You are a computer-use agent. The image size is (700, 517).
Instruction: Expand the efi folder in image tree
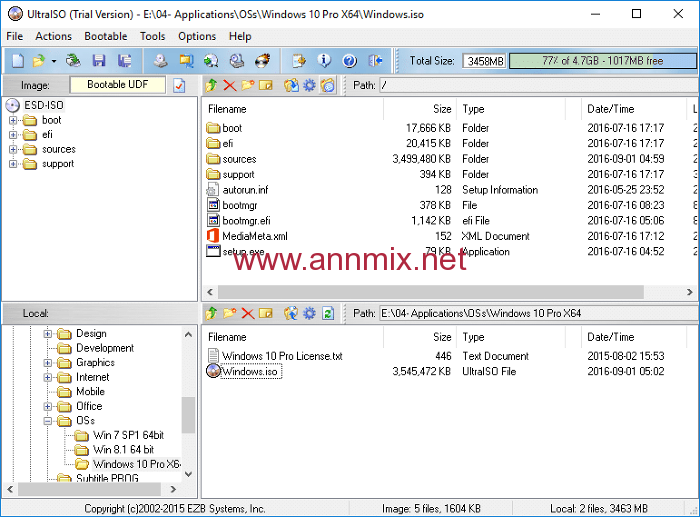[x=13, y=135]
